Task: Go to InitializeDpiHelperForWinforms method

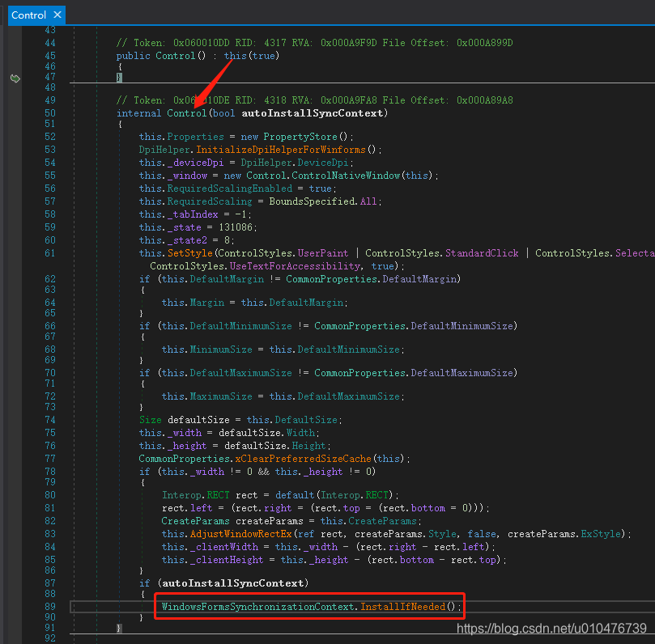Action: tap(281, 150)
